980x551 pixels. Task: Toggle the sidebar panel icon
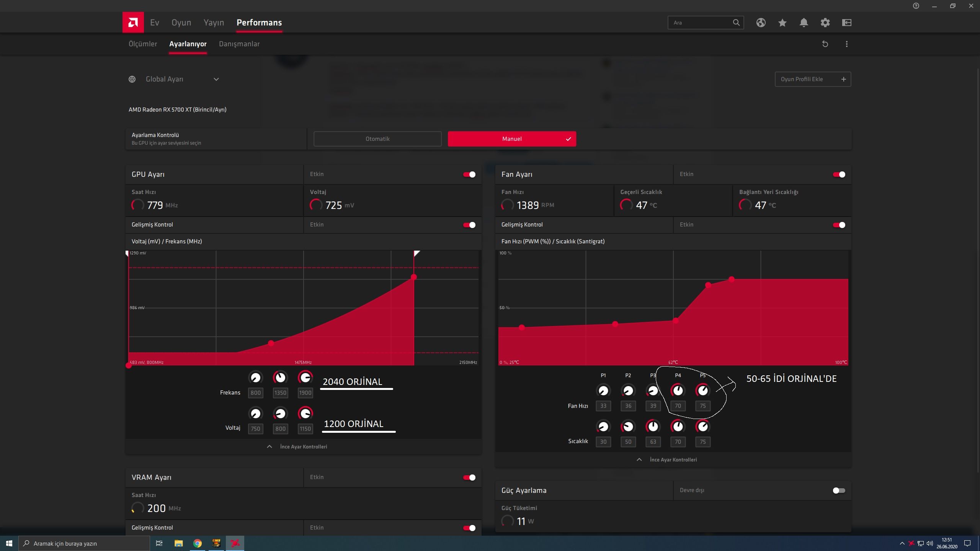click(846, 23)
